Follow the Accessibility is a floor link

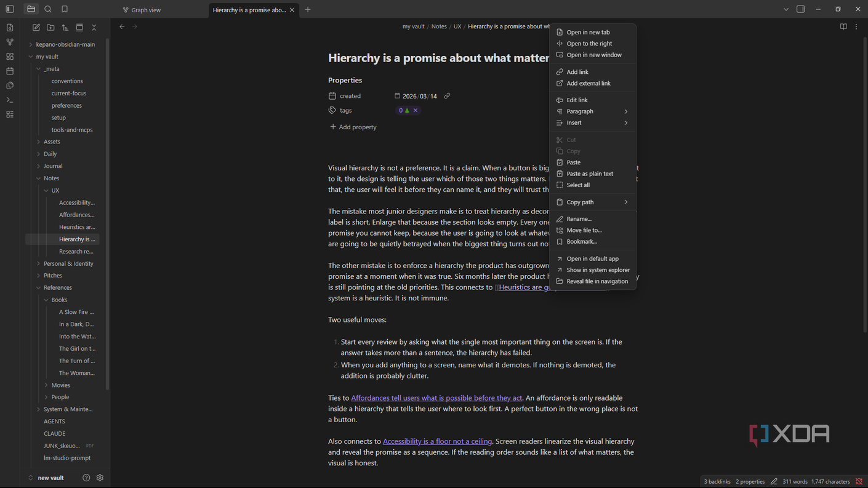[x=437, y=441]
